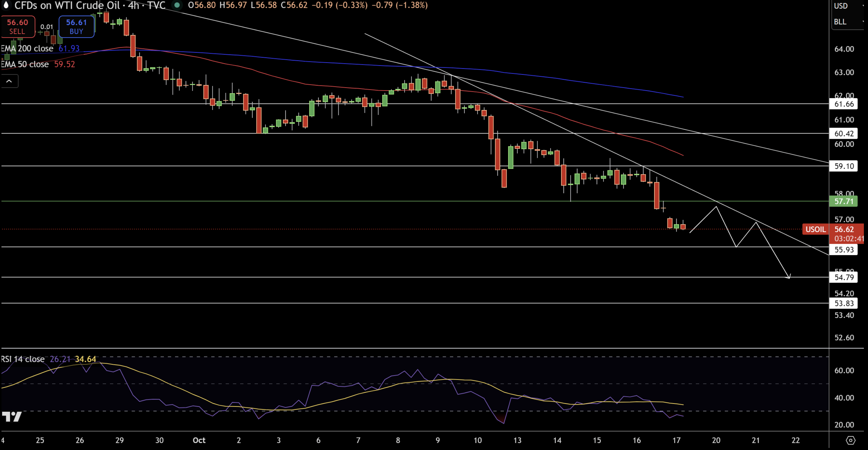Click the 59.10 resistance line label

(843, 166)
